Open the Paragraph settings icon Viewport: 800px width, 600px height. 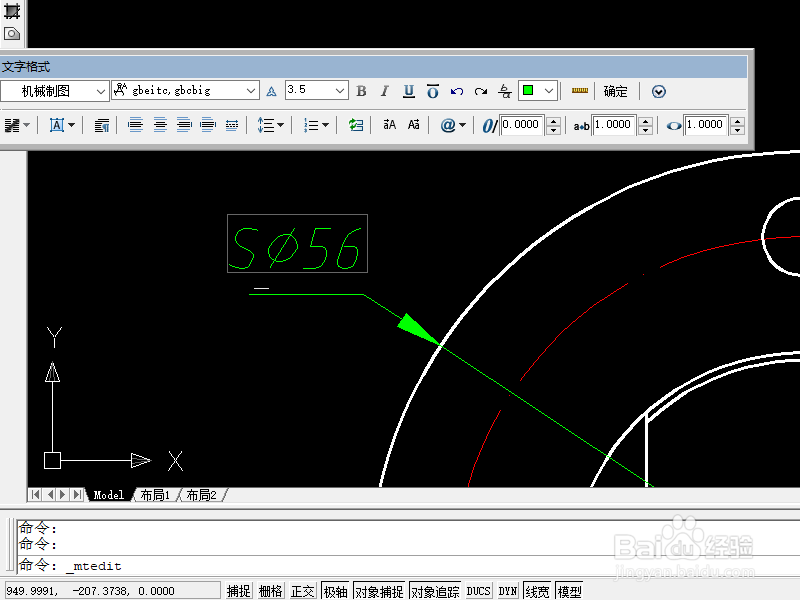102,125
